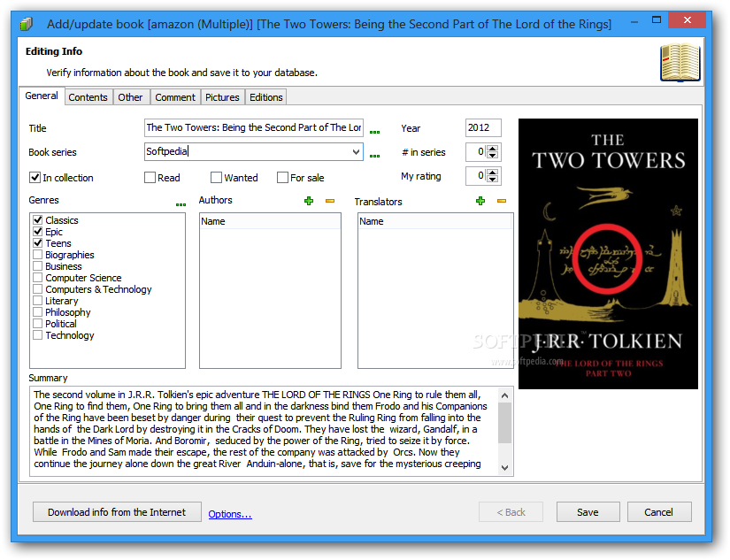Switch to the Other tab
730x560 pixels.
[x=130, y=97]
